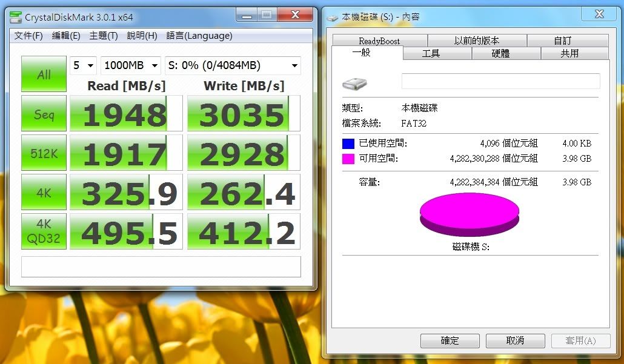Screen dimensions: 624x364
Task: Open the test size dropdown showing 1000MB
Action: click(131, 65)
